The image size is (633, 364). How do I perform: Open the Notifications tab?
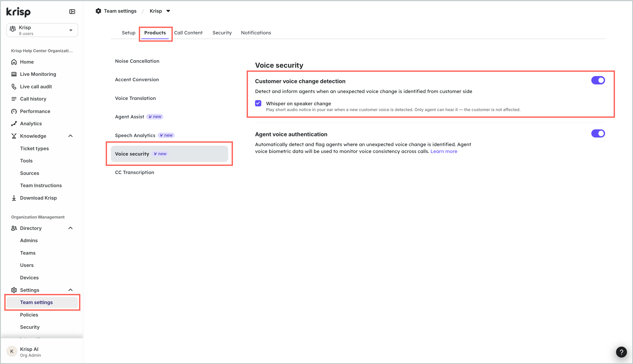coord(256,33)
